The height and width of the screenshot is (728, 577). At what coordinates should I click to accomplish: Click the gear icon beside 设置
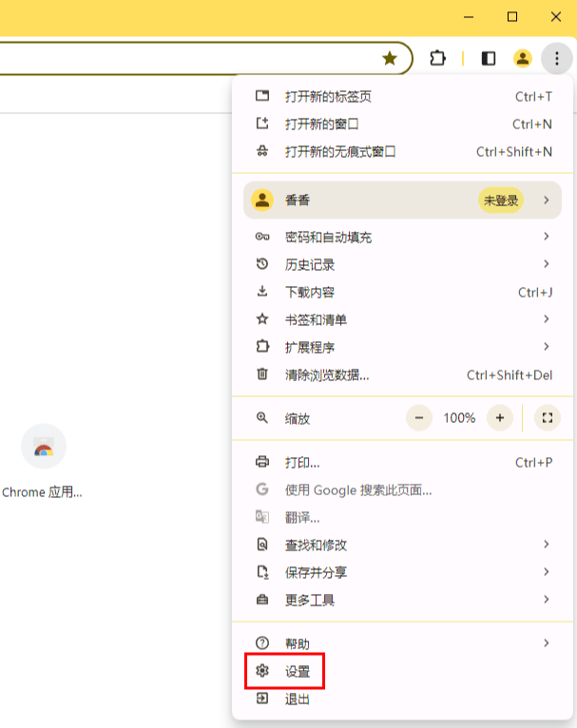pos(262,671)
